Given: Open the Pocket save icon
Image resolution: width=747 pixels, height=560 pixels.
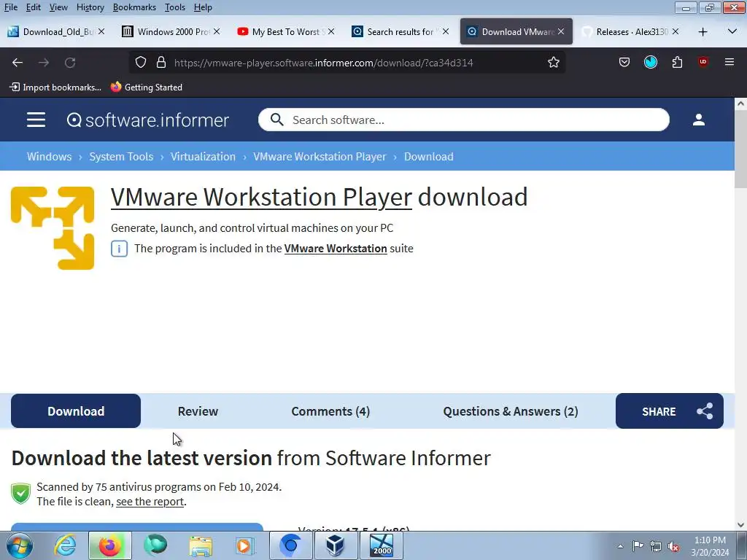Looking at the screenshot, I should 624,63.
